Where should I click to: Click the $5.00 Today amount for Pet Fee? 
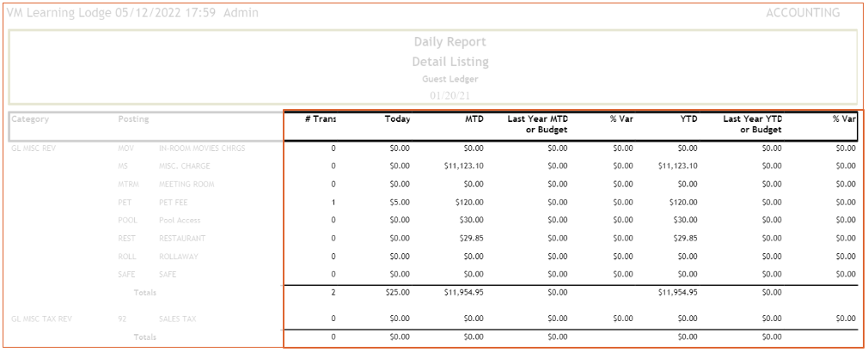[x=400, y=203]
